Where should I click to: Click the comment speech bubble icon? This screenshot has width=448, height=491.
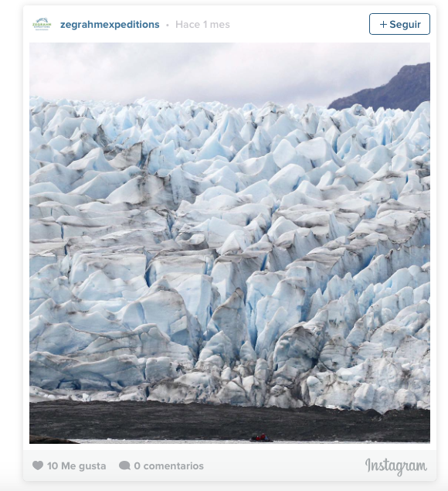pyautogui.click(x=124, y=465)
